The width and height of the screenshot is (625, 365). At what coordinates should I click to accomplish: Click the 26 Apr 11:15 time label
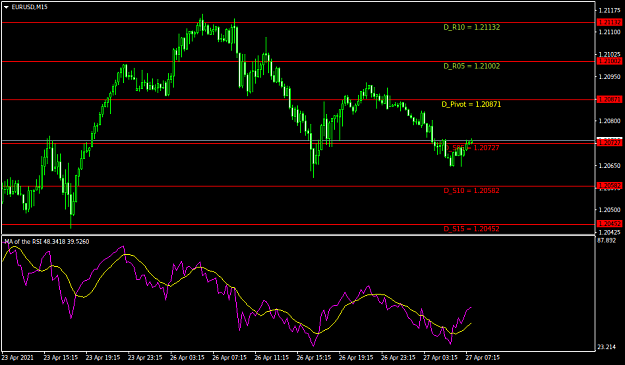(x=272, y=357)
